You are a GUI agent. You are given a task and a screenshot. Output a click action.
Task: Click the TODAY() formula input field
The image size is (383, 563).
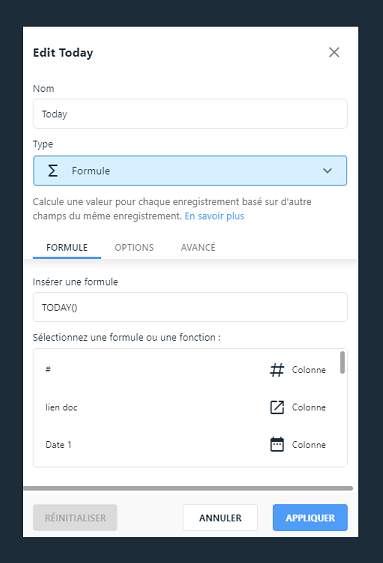click(x=190, y=307)
